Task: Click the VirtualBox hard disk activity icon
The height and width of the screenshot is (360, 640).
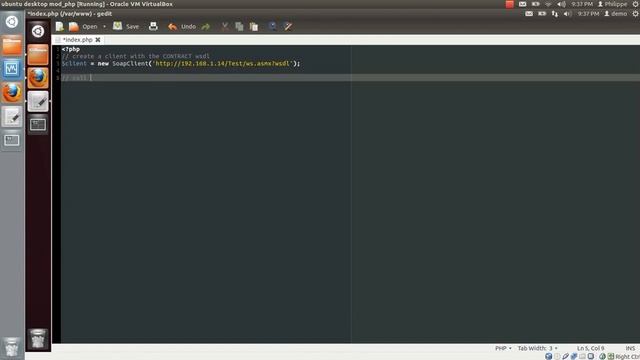Action: pyautogui.click(x=549, y=356)
